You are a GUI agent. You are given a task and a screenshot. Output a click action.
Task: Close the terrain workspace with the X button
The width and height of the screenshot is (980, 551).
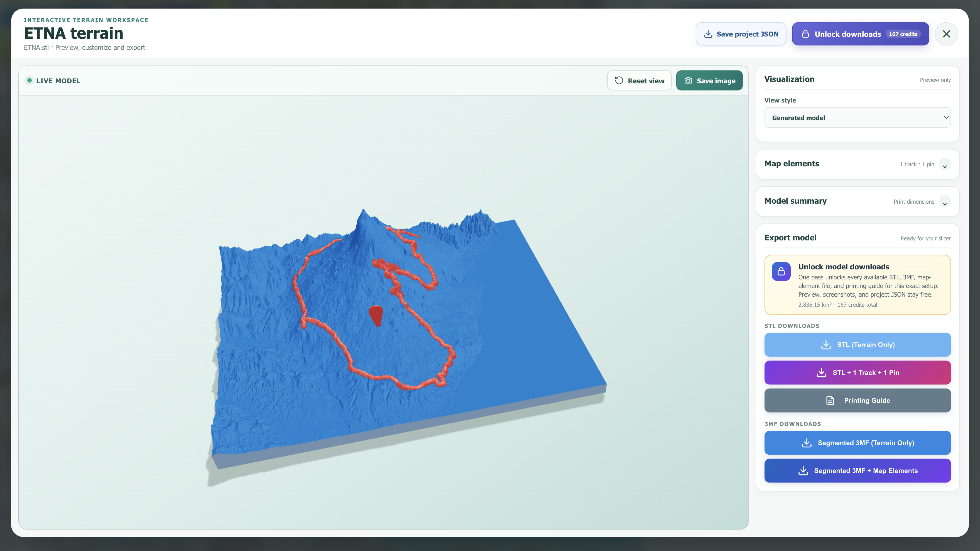click(946, 34)
